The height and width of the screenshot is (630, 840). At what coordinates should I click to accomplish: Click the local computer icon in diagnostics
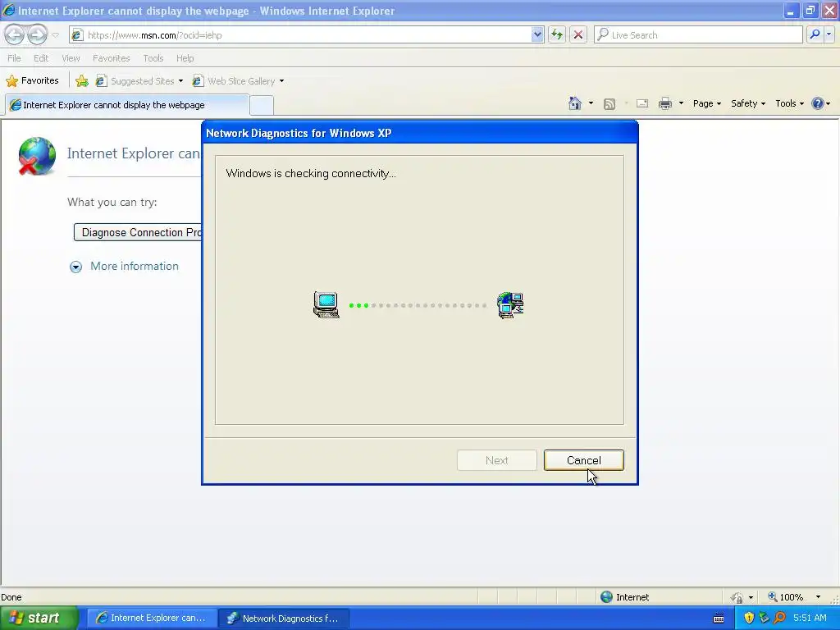tap(326, 305)
